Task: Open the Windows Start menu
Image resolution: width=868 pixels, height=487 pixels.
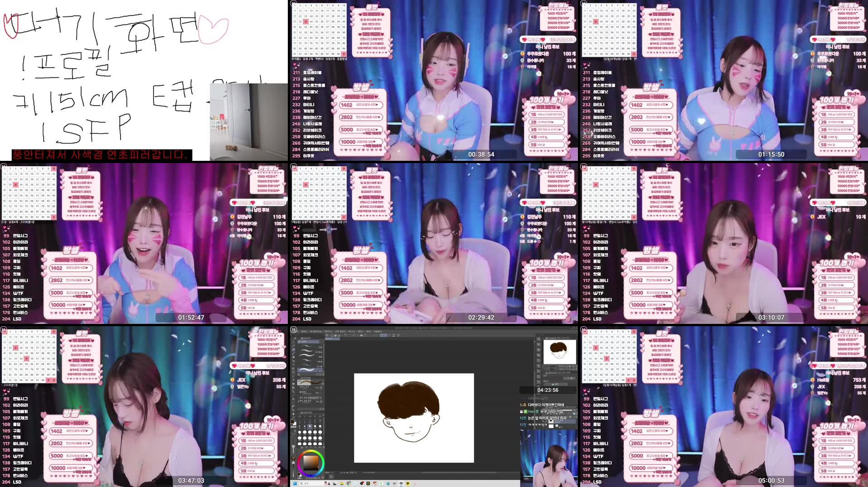Action: (295, 483)
